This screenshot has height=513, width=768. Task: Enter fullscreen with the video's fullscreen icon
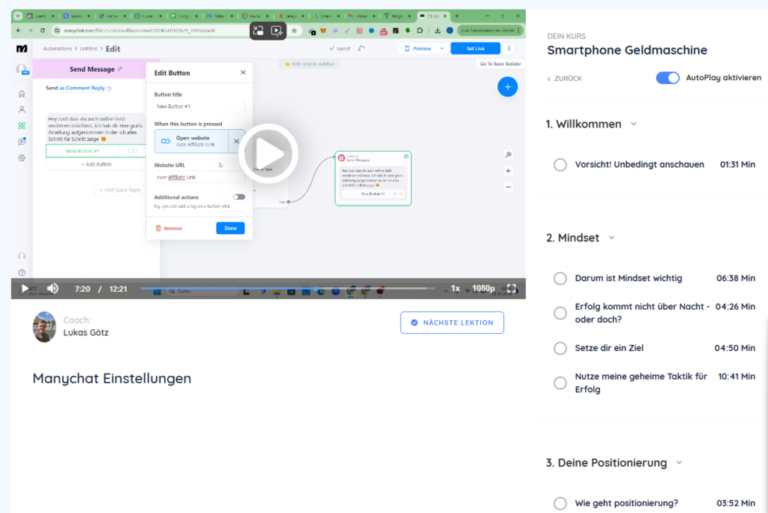point(512,289)
